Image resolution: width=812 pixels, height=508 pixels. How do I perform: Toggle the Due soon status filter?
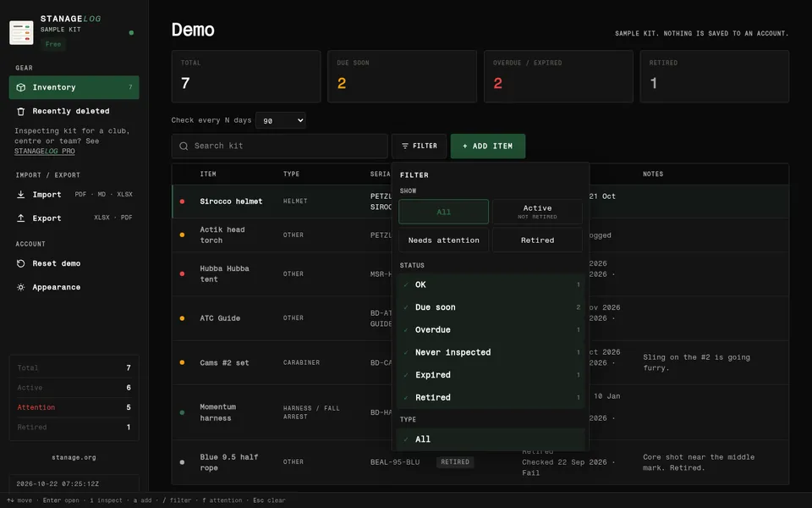491,307
